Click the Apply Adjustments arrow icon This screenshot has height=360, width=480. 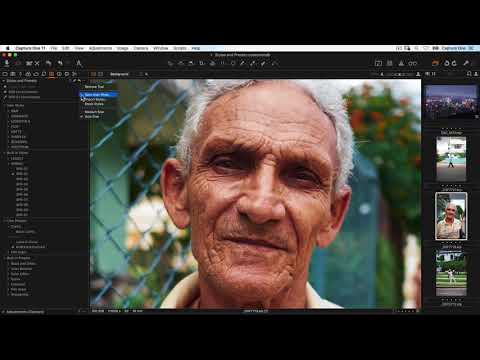point(454,63)
